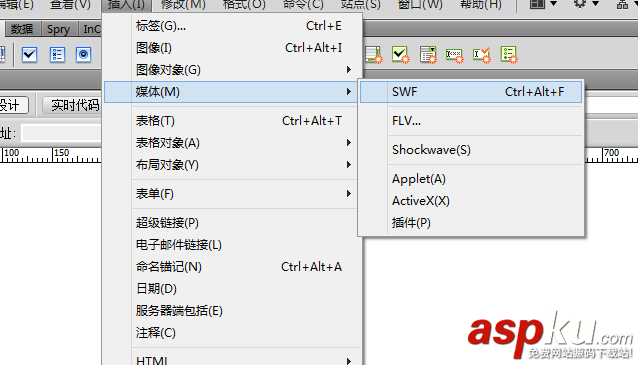The width and height of the screenshot is (638, 365).
Task: Select SWF in media submenu
Action: coord(471,92)
